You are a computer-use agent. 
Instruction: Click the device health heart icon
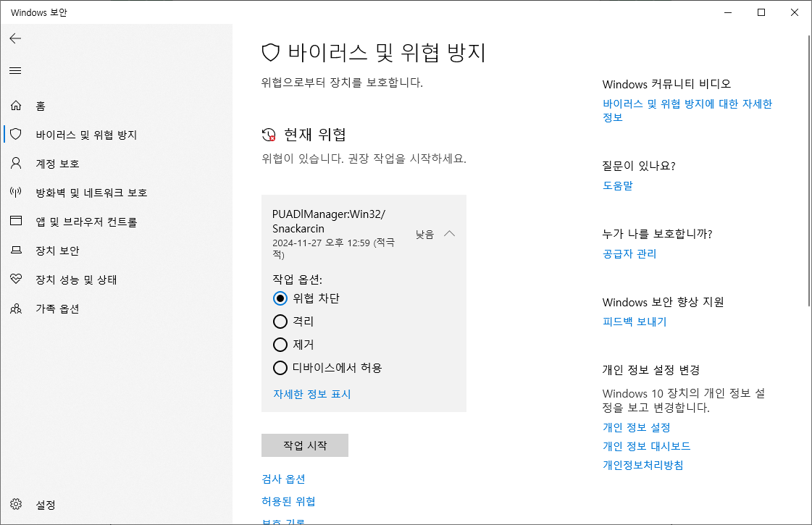pyautogui.click(x=16, y=279)
